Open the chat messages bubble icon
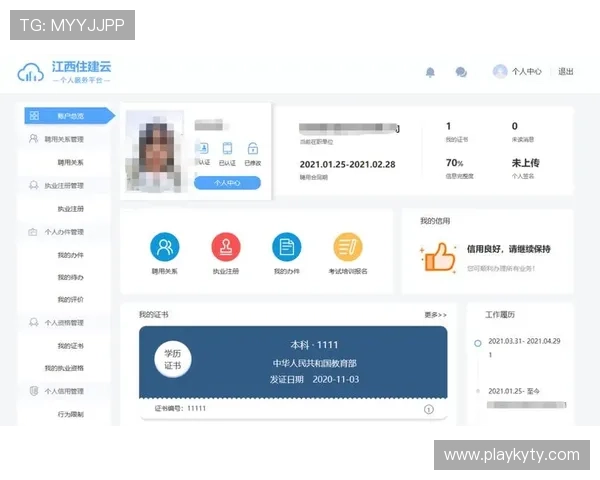 [x=461, y=72]
